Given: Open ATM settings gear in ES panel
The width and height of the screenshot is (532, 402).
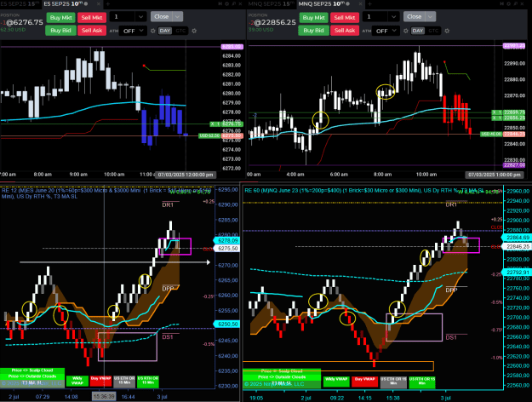Looking at the screenshot, I should [x=153, y=31].
